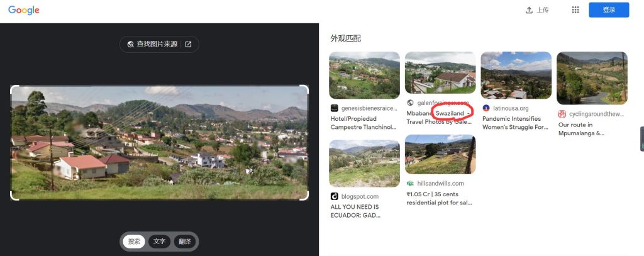
Task: Open the hillsandwills residential plot thumbnail
Action: [x=440, y=154]
